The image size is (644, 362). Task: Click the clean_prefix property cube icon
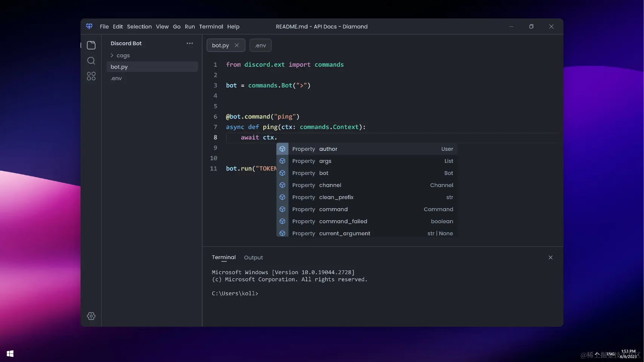282,197
